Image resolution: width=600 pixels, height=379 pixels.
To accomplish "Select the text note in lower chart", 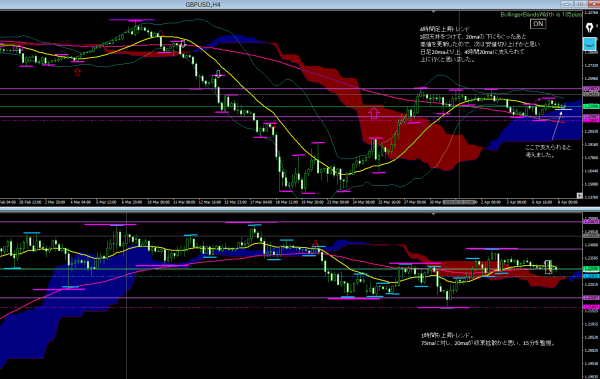I will coord(487,339).
